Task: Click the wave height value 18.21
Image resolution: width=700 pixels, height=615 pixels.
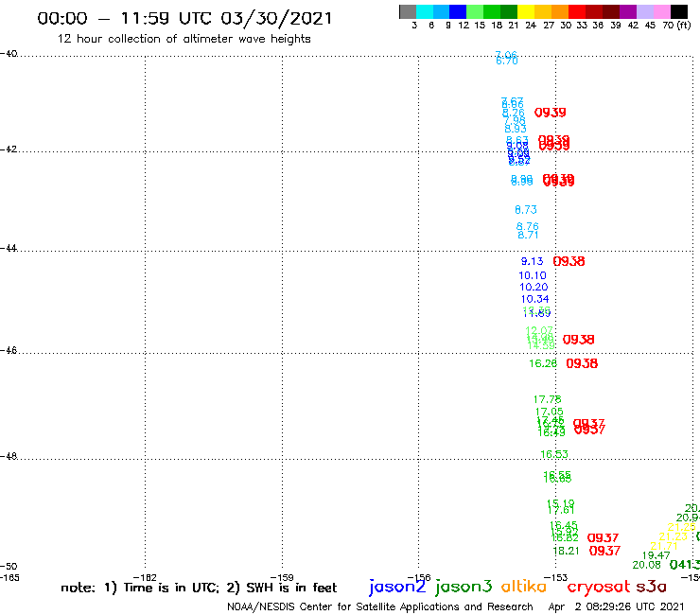Action: pyautogui.click(x=566, y=551)
